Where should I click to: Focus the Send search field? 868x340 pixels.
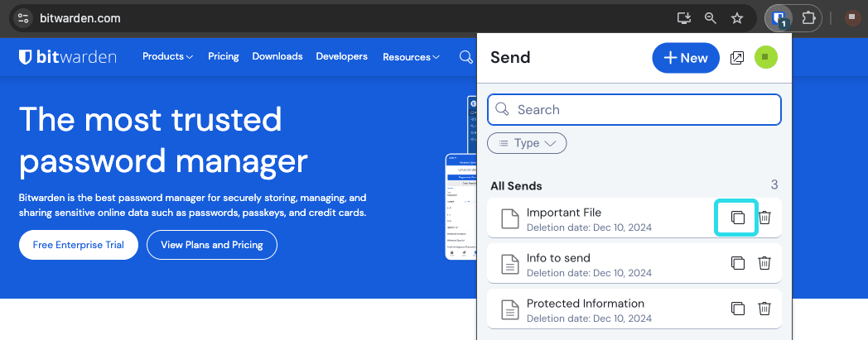tap(634, 109)
